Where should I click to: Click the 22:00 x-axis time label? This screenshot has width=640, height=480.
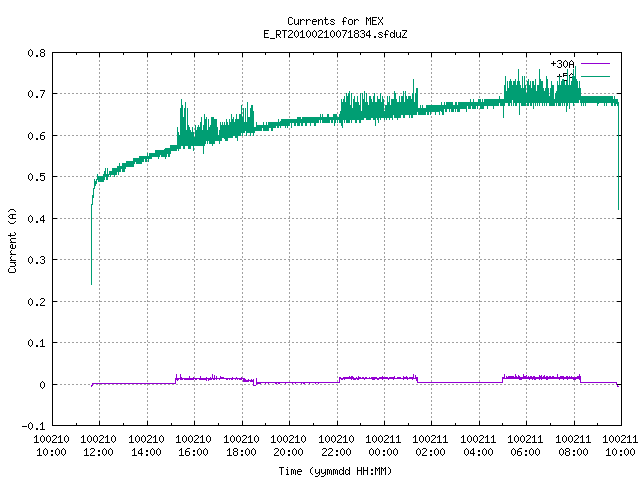[336, 452]
